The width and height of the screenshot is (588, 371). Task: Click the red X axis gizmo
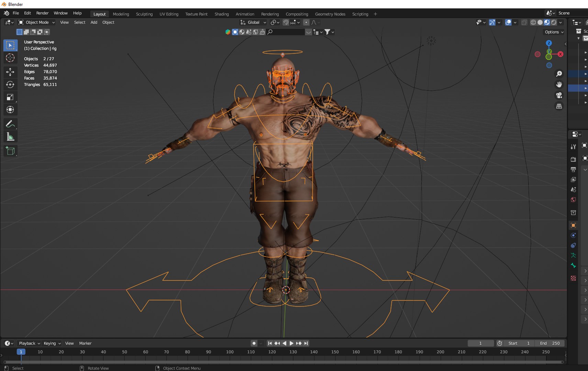[561, 54]
